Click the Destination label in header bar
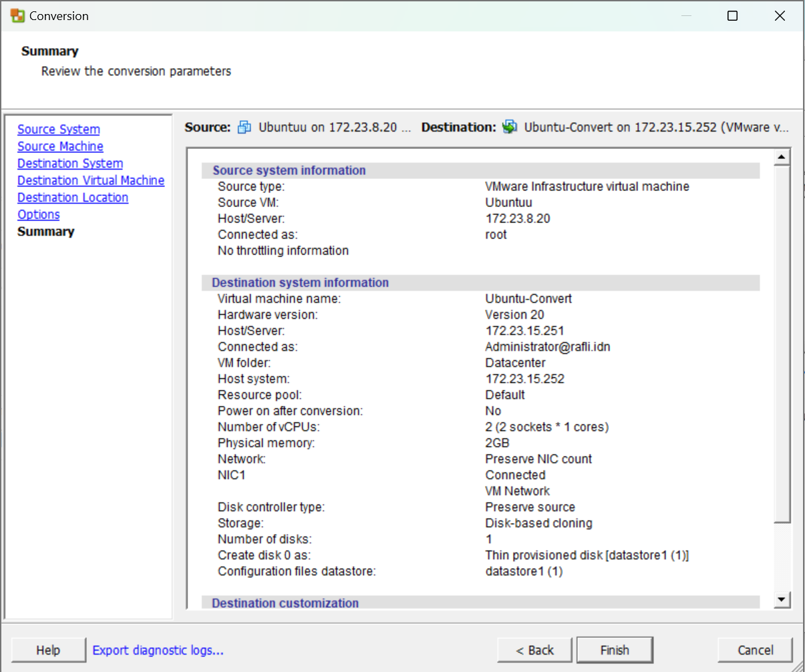 (x=459, y=127)
